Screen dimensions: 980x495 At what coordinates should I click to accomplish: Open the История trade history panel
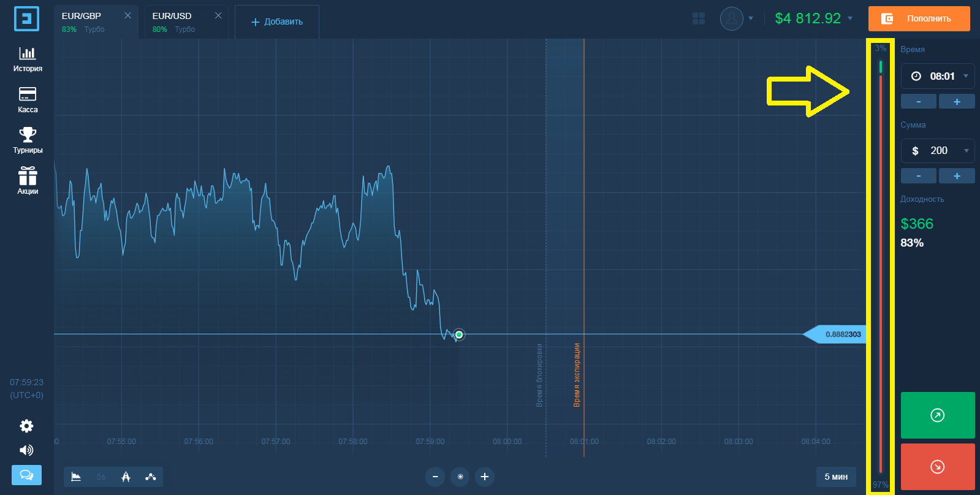(x=28, y=59)
